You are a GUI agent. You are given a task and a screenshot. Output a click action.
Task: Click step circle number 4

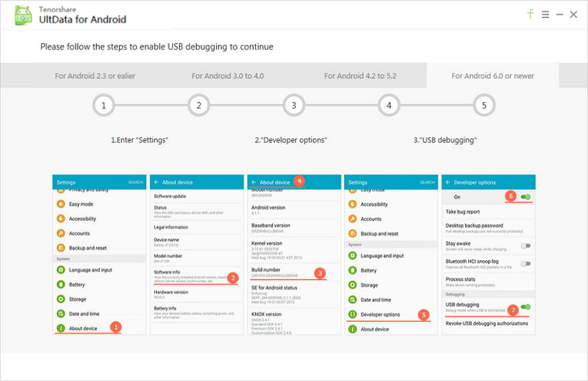click(x=389, y=105)
